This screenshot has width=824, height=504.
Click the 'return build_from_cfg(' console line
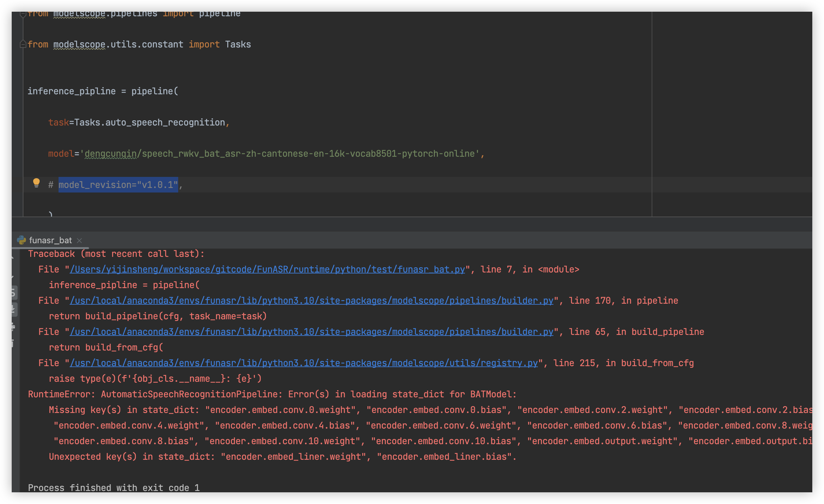pos(106,348)
